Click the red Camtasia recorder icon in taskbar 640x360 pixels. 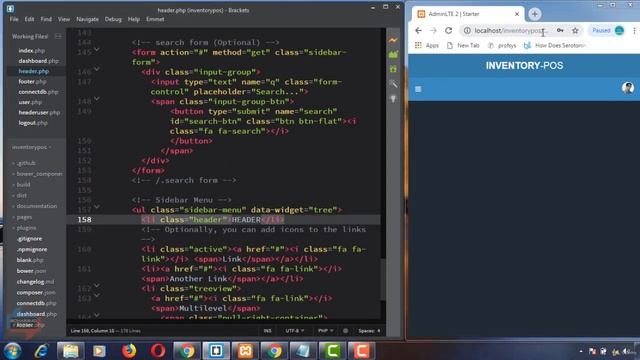tap(361, 351)
